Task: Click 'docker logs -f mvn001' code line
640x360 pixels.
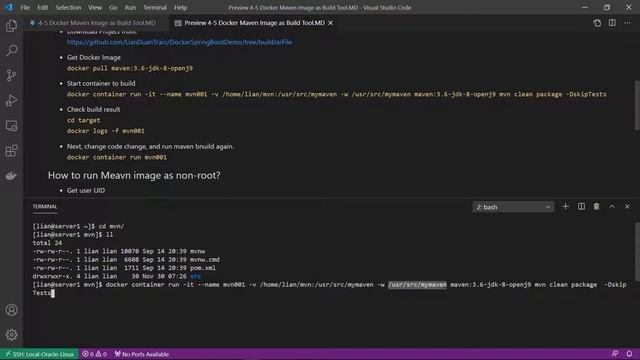Action: click(106, 131)
